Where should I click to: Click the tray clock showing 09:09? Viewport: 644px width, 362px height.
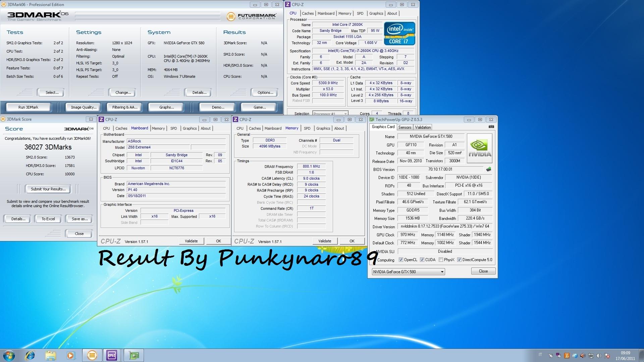click(625, 353)
